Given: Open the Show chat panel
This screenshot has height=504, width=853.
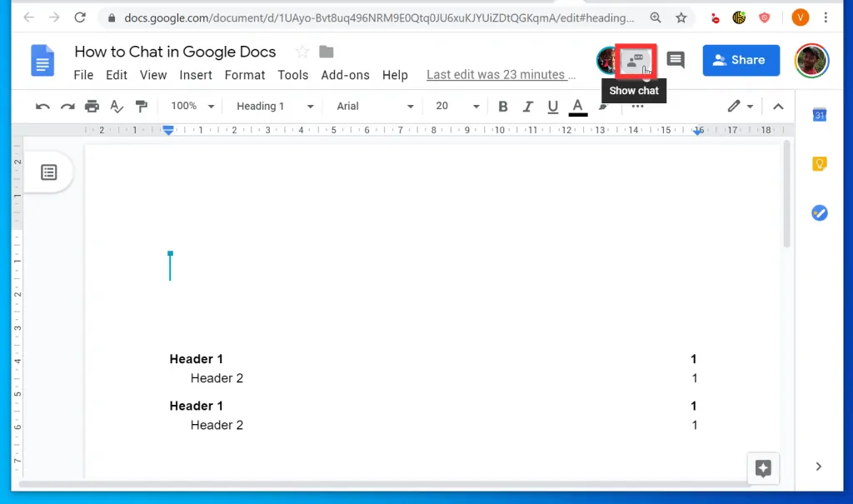Looking at the screenshot, I should click(634, 60).
